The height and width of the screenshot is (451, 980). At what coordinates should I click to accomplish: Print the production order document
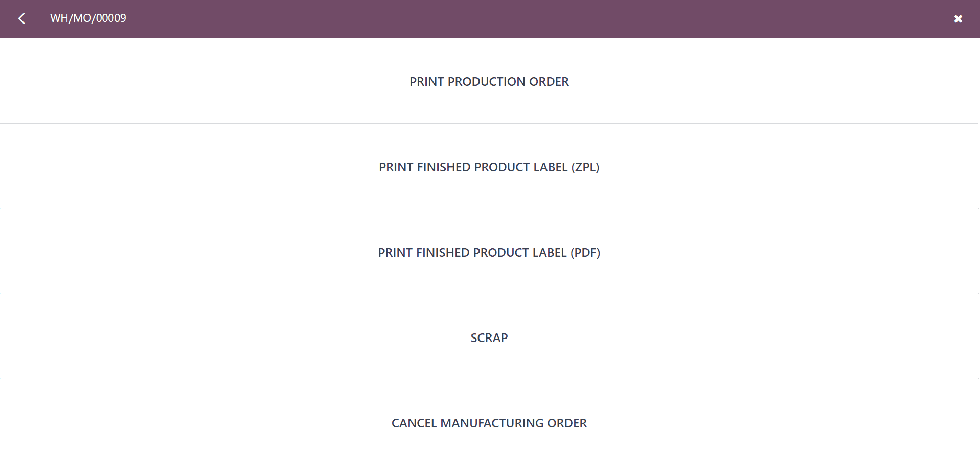[489, 81]
